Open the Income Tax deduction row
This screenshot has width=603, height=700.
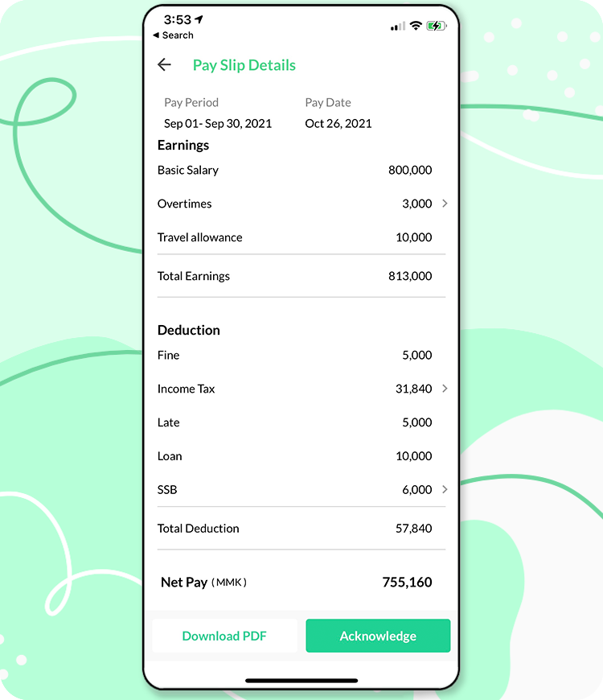click(x=301, y=389)
